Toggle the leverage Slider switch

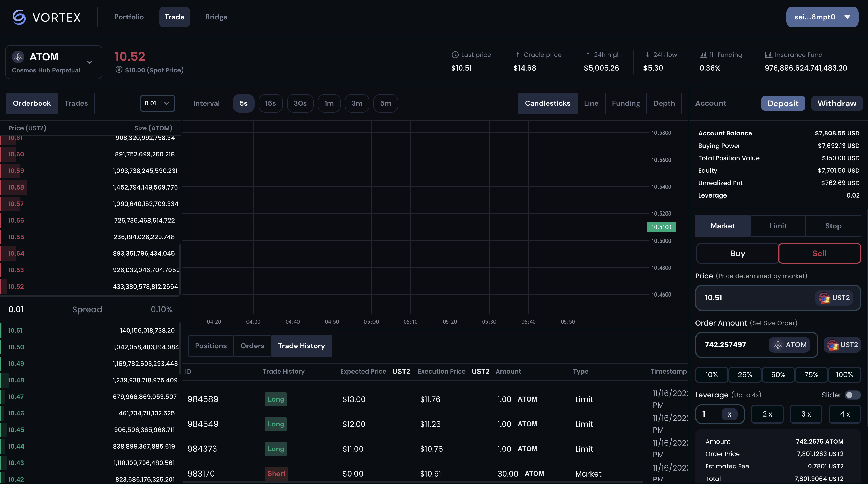tap(852, 395)
